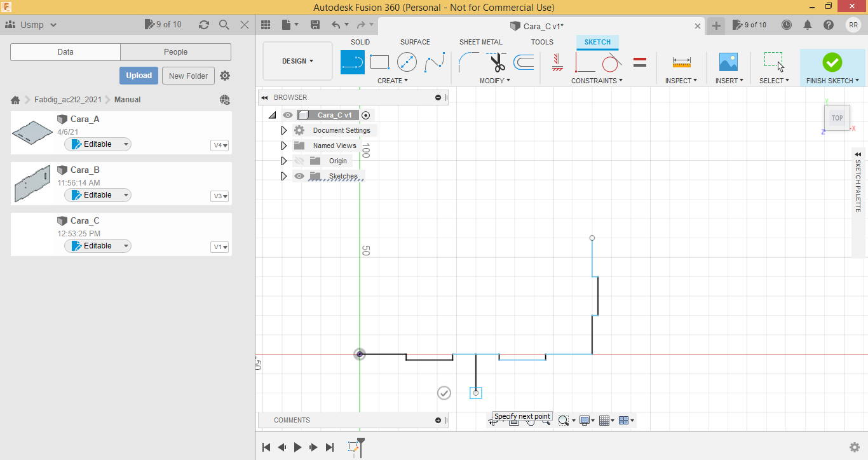Open data panel settings gear

[225, 76]
